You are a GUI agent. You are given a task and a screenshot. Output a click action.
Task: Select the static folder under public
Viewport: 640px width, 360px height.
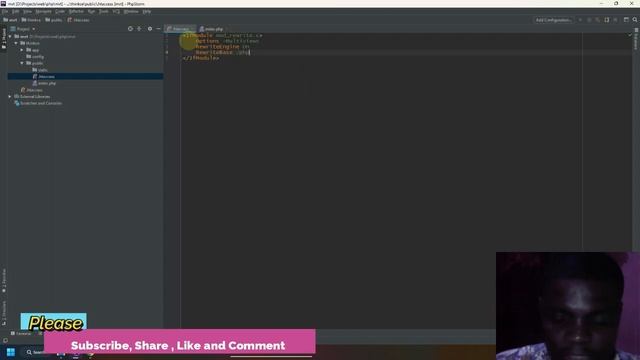pos(40,70)
